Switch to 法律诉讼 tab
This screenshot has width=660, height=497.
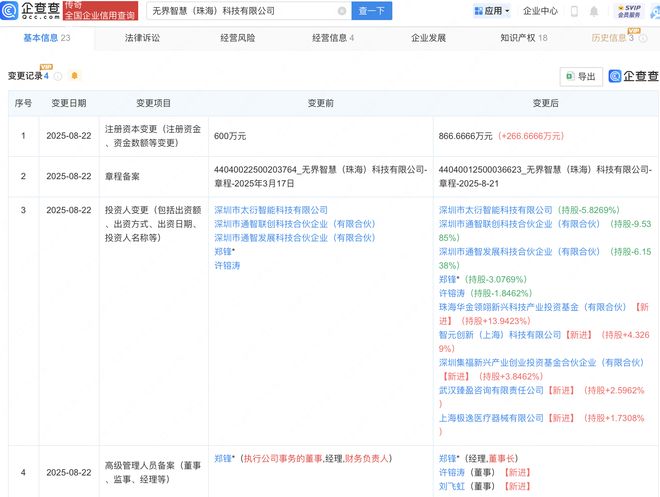pyautogui.click(x=142, y=38)
